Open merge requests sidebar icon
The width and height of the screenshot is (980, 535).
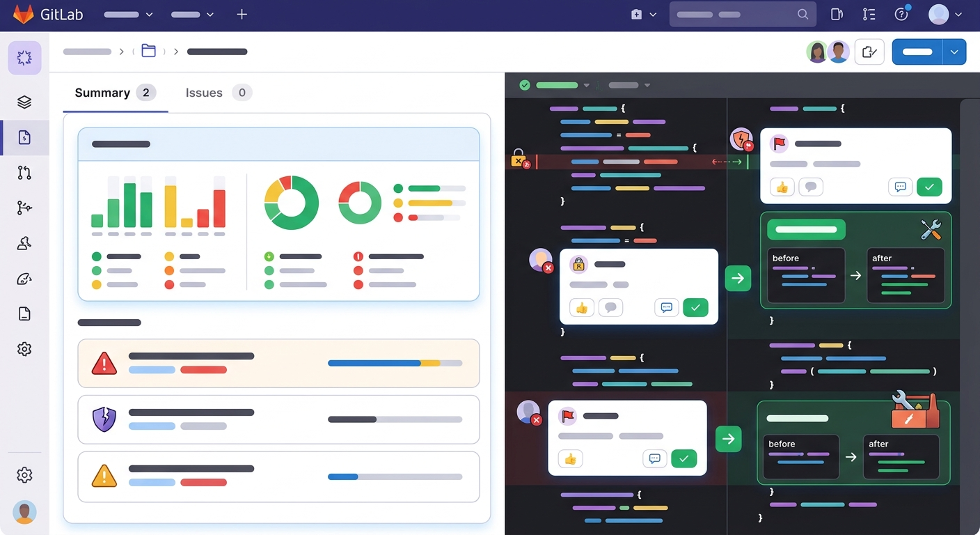click(24, 173)
